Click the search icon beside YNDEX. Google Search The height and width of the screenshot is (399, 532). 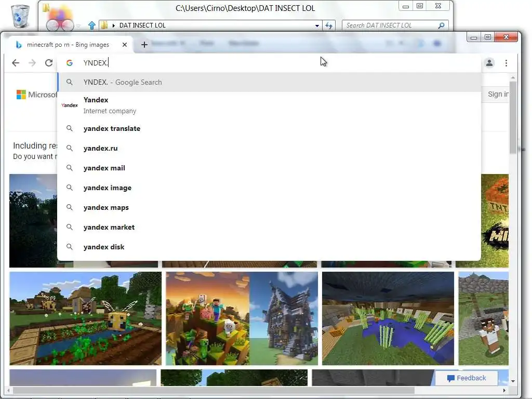click(70, 82)
